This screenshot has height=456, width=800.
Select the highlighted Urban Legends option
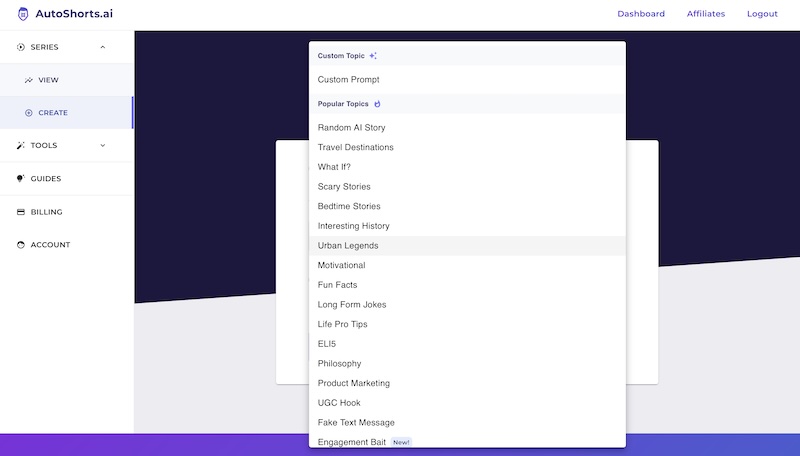tap(467, 246)
